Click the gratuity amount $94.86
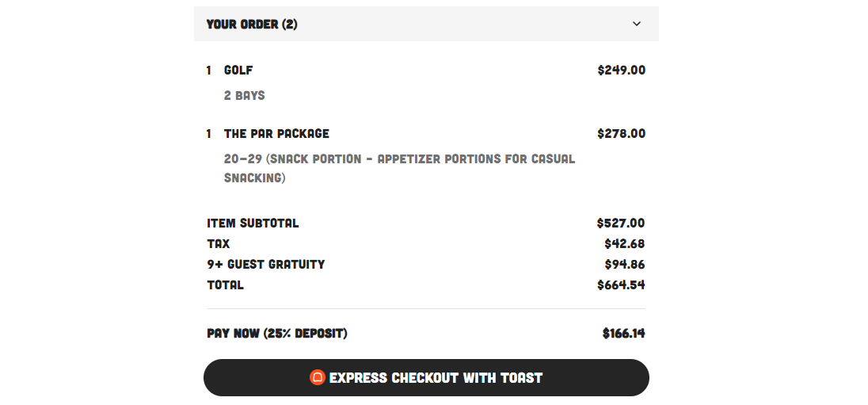Screen dimensions: 868x405 pyautogui.click(x=624, y=264)
